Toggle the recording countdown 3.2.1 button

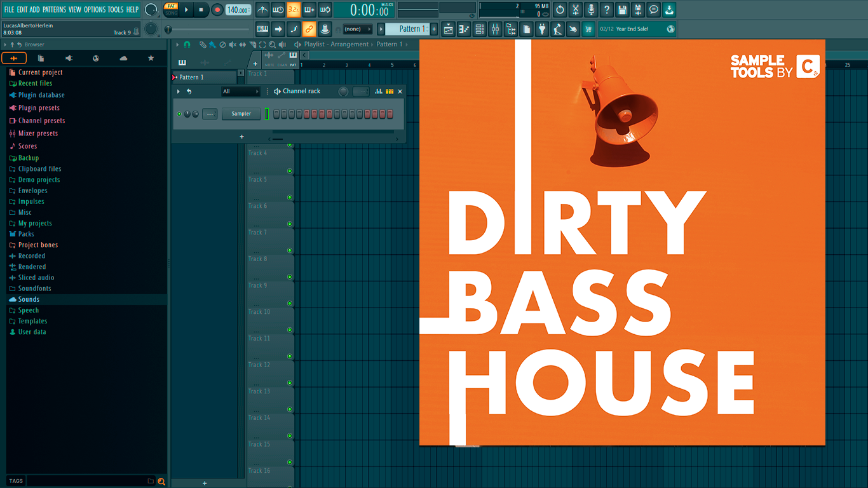click(x=294, y=10)
